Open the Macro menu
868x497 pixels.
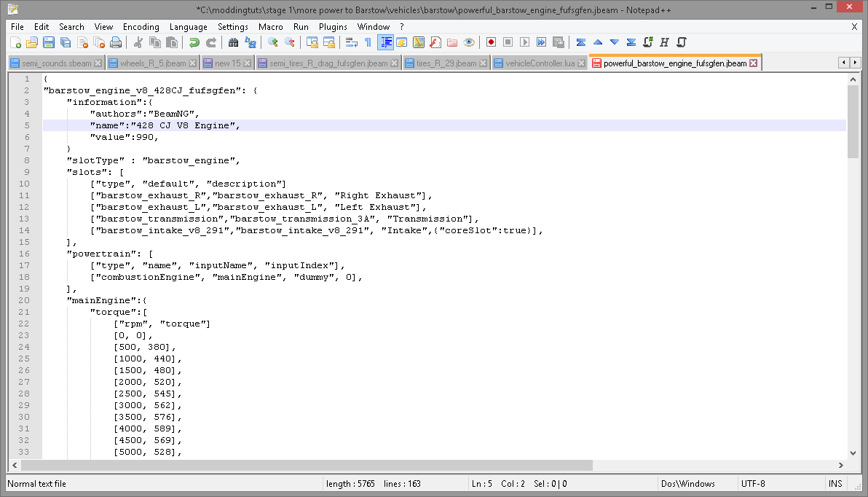coord(271,26)
